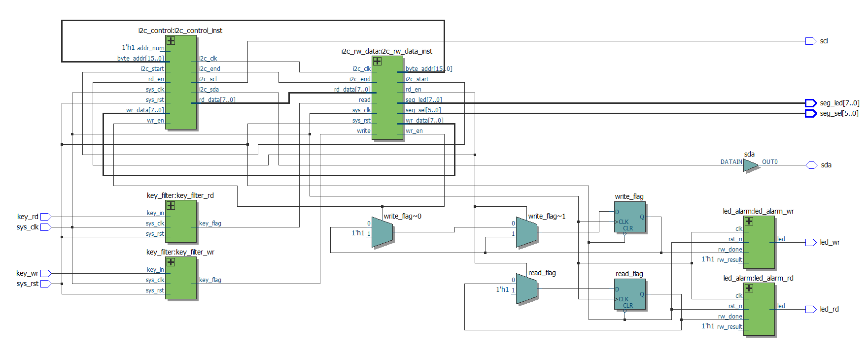Expand the i2c_control_inst block plus icon

[x=171, y=40]
